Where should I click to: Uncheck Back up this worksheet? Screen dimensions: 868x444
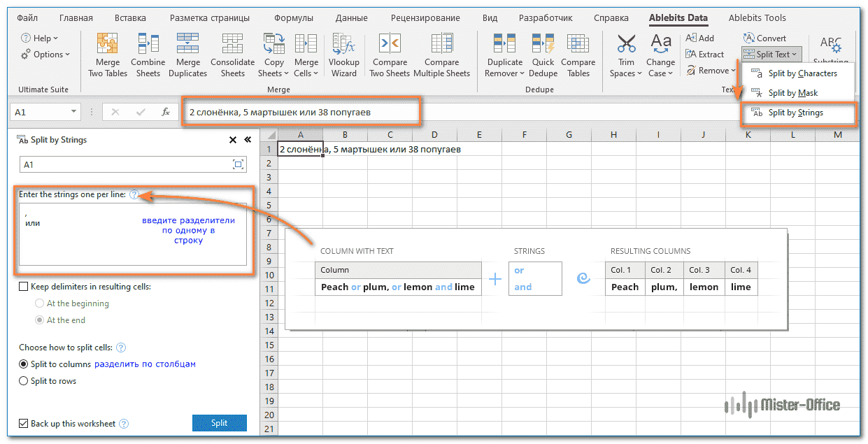coord(24,424)
